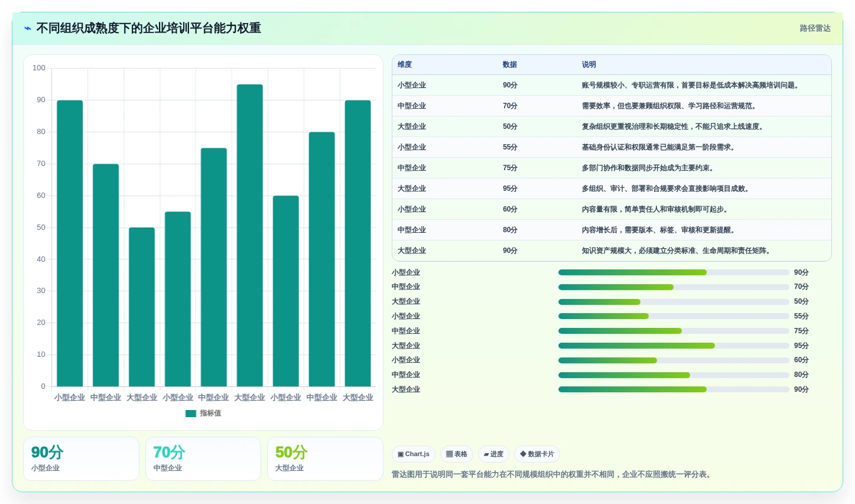This screenshot has height=504, width=855.
Task: Click the 大型企业 progress bar showing 95分
Action: (674, 346)
